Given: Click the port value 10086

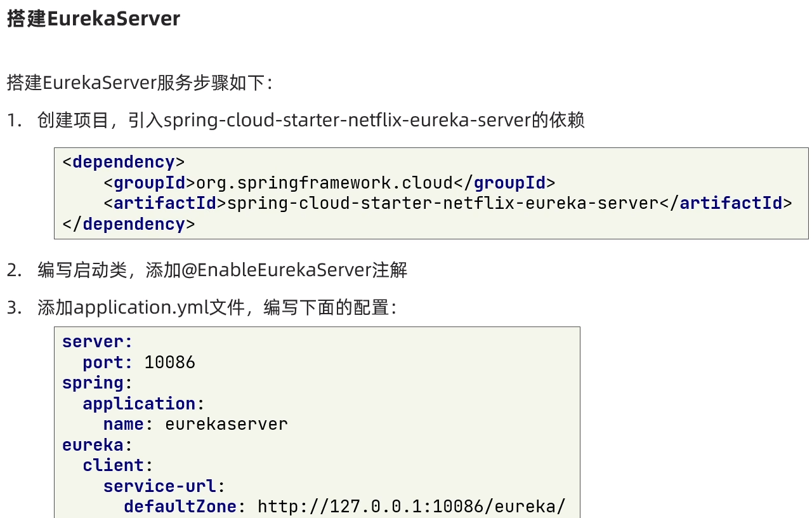Looking at the screenshot, I should click(x=169, y=362).
